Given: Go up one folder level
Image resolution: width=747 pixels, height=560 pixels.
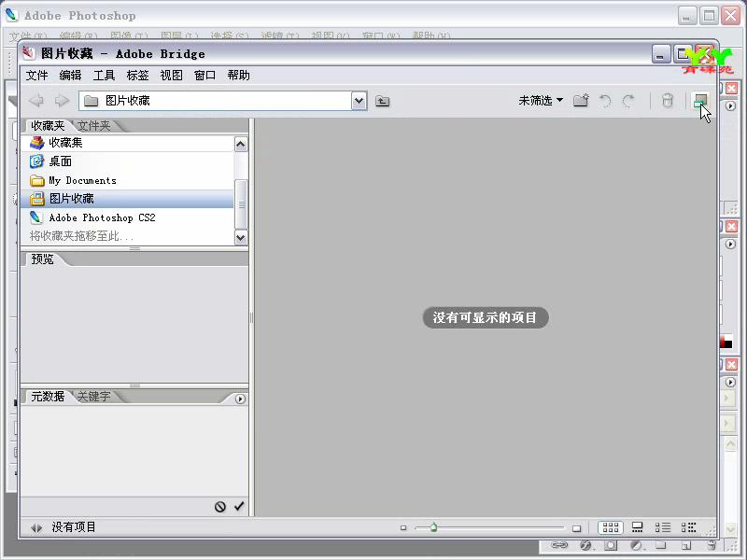Looking at the screenshot, I should click(382, 101).
